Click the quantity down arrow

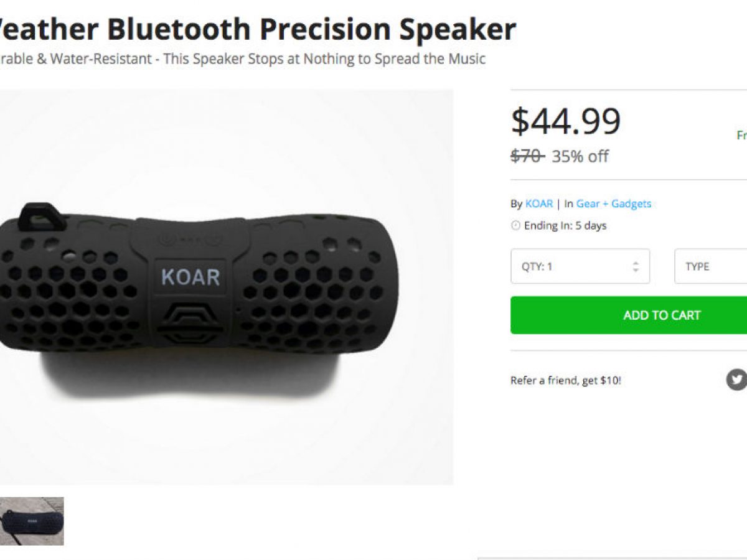coord(636,271)
